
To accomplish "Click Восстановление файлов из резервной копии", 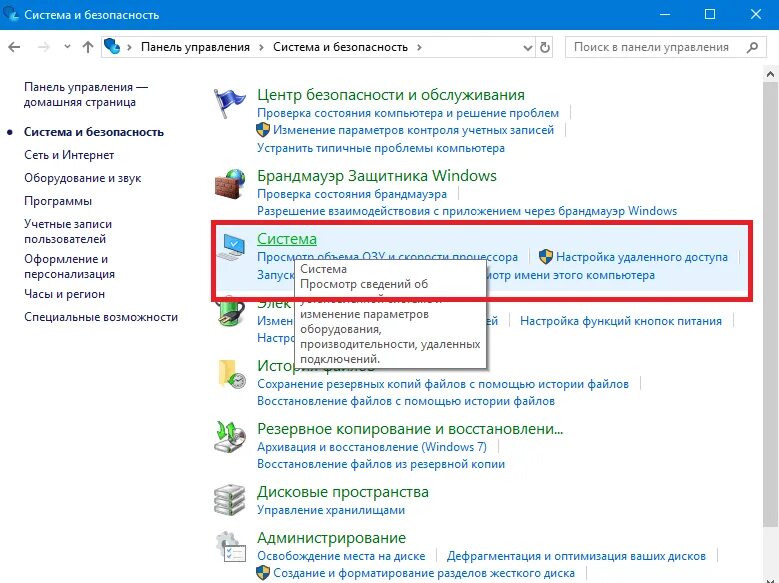I will [x=381, y=464].
